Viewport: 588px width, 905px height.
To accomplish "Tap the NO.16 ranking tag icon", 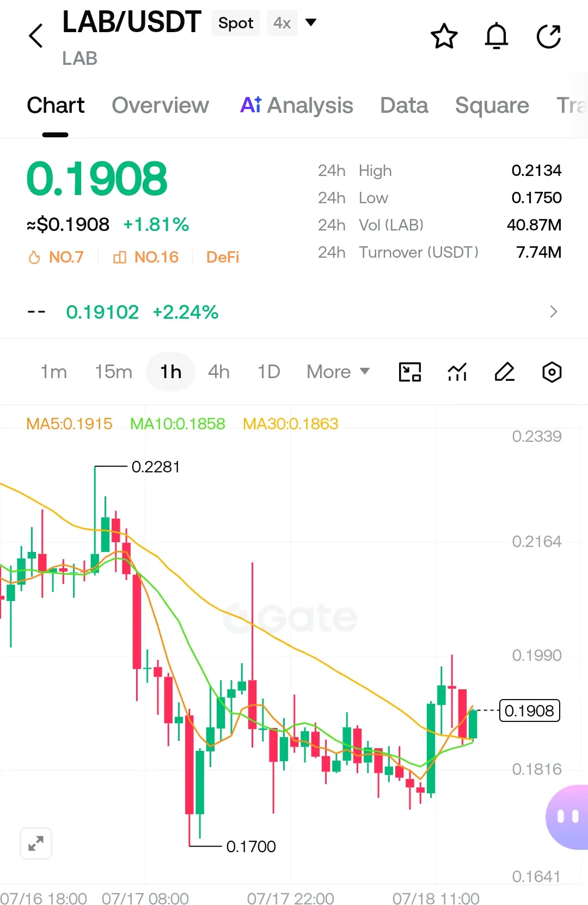I will click(x=120, y=257).
